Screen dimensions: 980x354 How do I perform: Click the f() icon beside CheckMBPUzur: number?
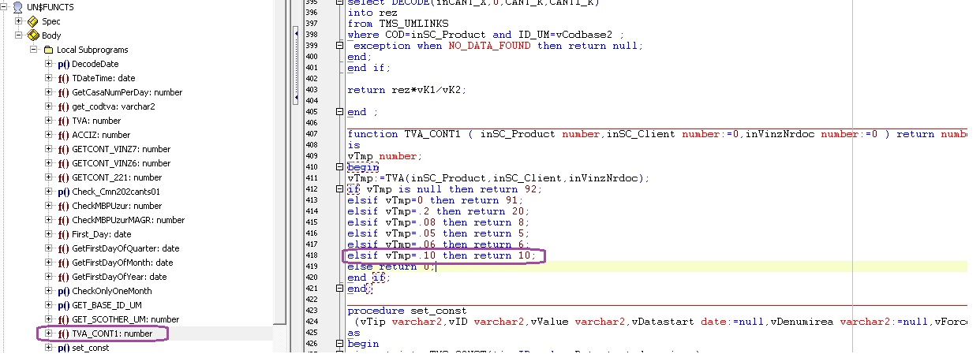tap(64, 206)
